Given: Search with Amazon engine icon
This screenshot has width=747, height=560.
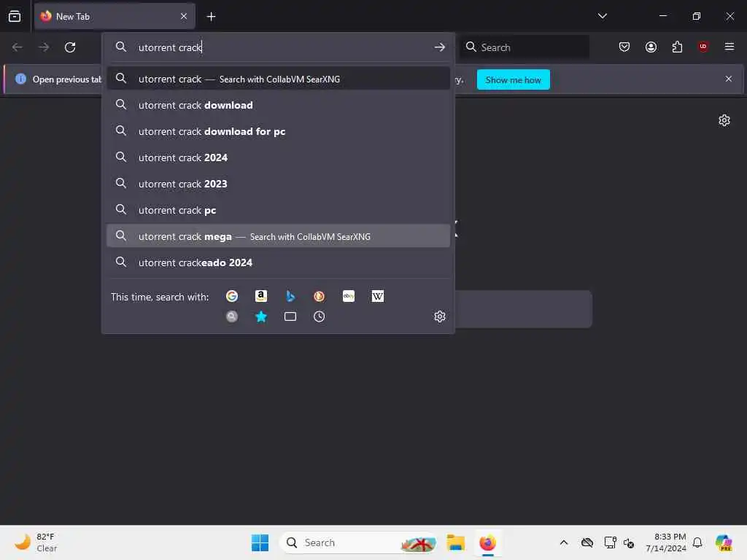Looking at the screenshot, I should pos(260,296).
